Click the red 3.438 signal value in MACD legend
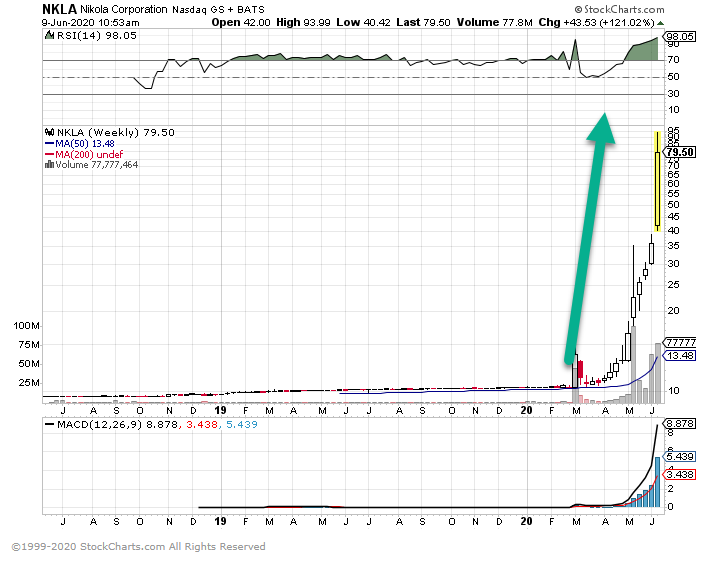 202,424
